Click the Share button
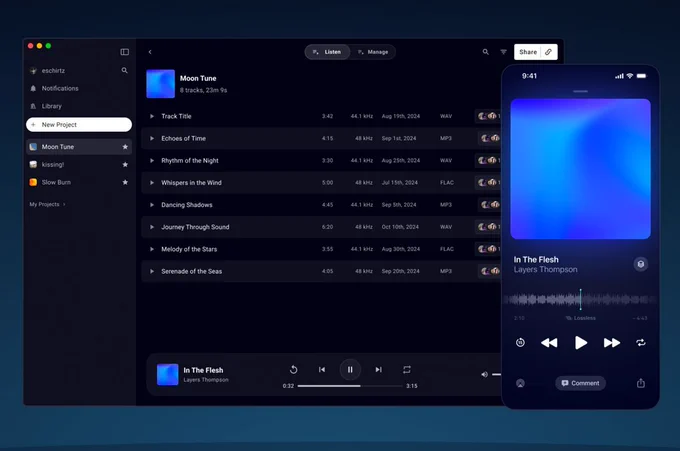This screenshot has height=451, width=680. pos(528,52)
